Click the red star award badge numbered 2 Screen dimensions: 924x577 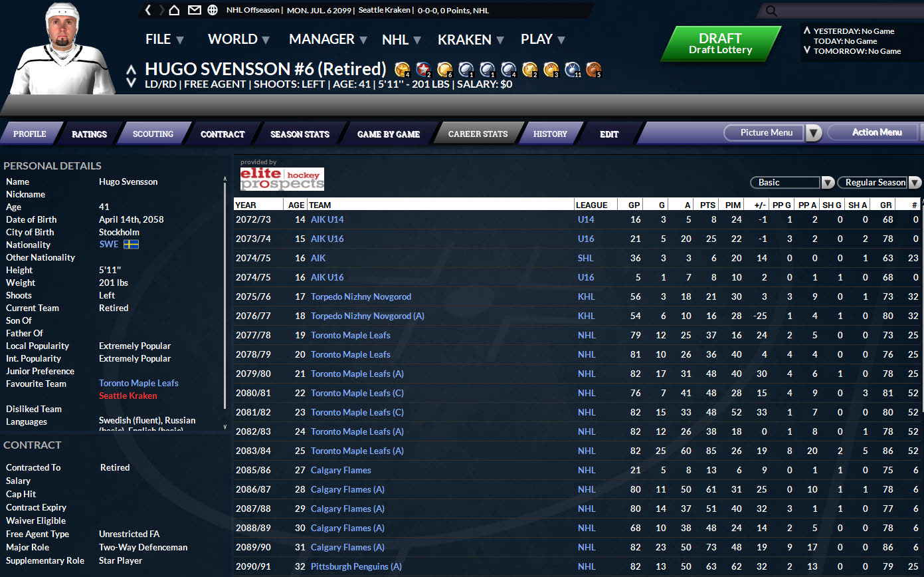tap(423, 68)
